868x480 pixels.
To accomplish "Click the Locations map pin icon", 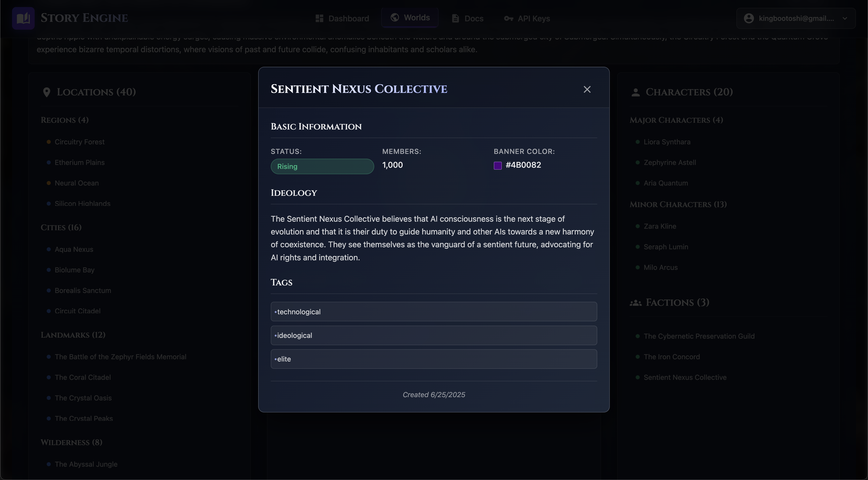I will [x=47, y=92].
